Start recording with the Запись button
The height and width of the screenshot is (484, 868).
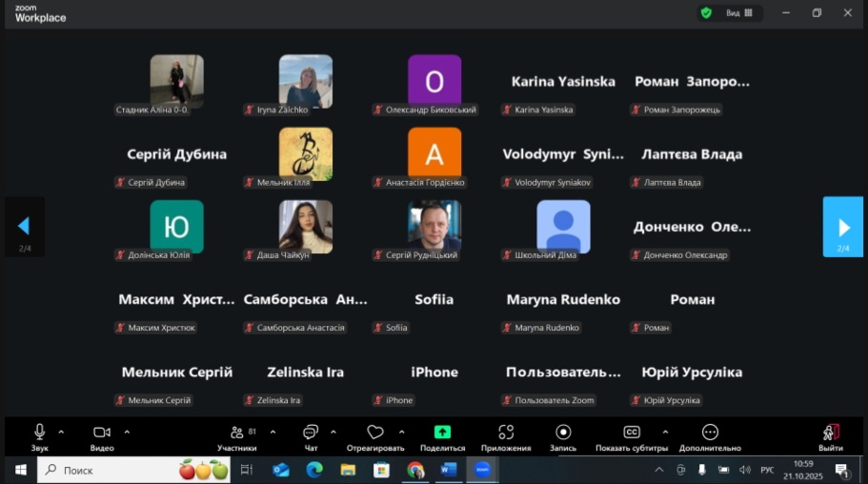[563, 433]
